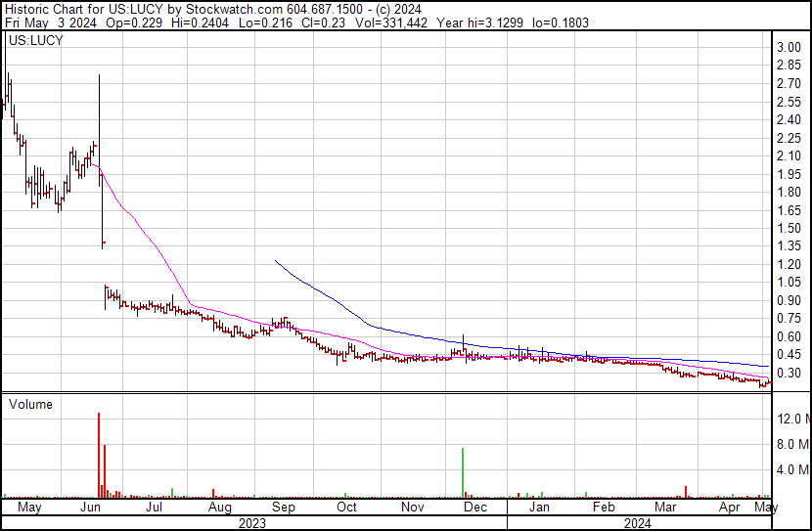Click the chart title 'Historic Chart for US:LUCY'
The image size is (812, 531).
(84, 10)
